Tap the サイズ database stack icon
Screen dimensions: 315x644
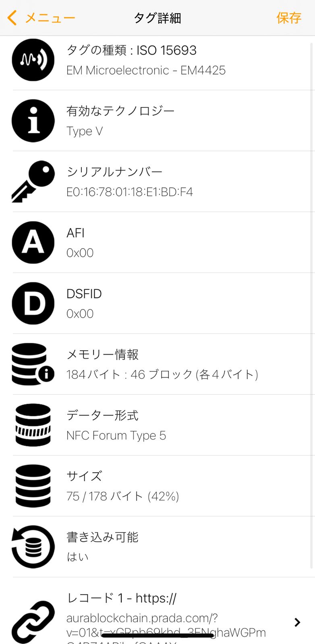click(33, 486)
